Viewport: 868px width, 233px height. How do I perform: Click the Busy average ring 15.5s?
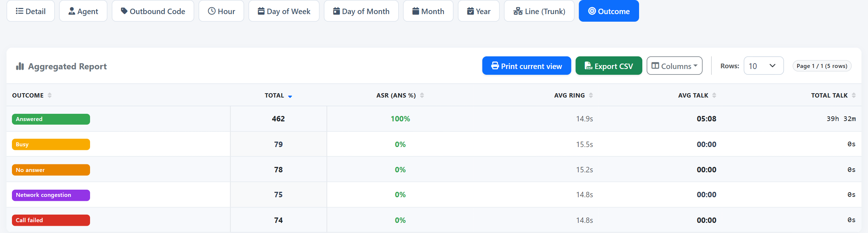[584, 144]
